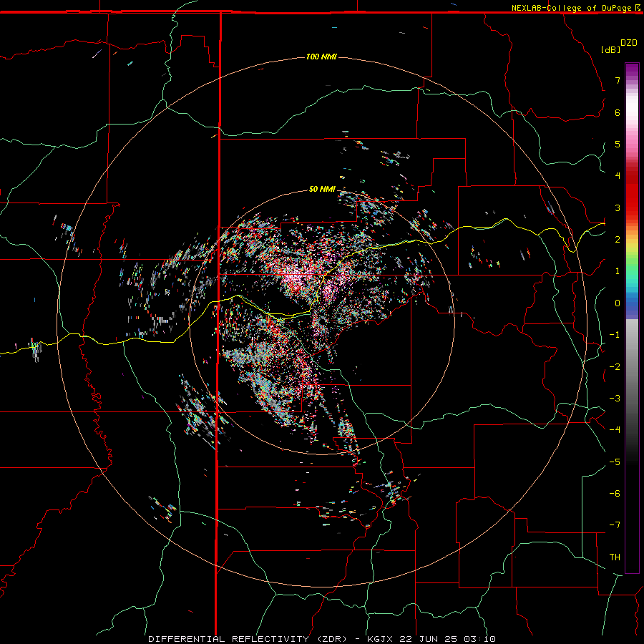644x644 pixels.
Task: Click the 3 value on the color scale
Action: pyautogui.click(x=618, y=208)
